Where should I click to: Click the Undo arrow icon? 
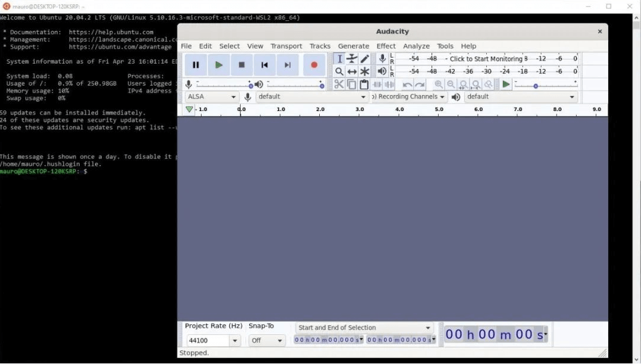coord(407,85)
